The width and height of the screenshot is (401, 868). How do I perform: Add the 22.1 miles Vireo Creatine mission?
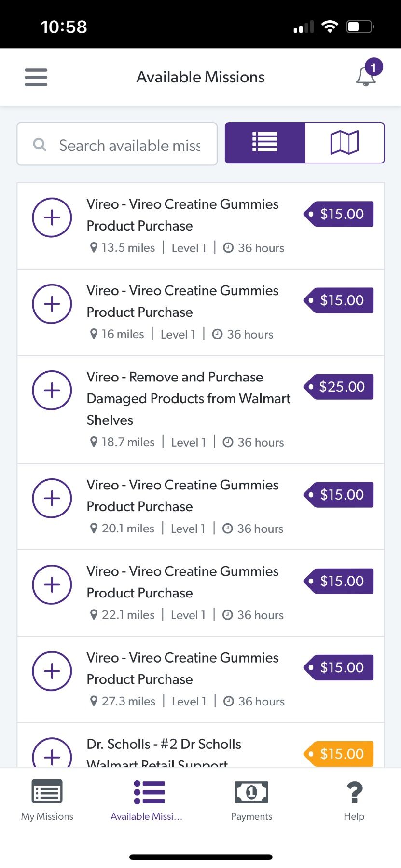tap(52, 584)
